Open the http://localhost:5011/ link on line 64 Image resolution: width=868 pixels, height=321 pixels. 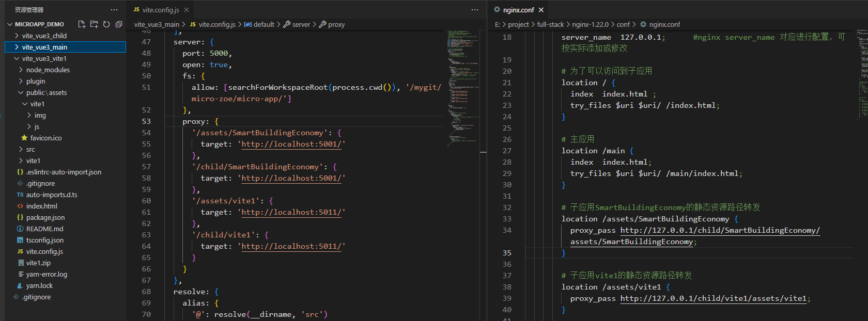291,246
